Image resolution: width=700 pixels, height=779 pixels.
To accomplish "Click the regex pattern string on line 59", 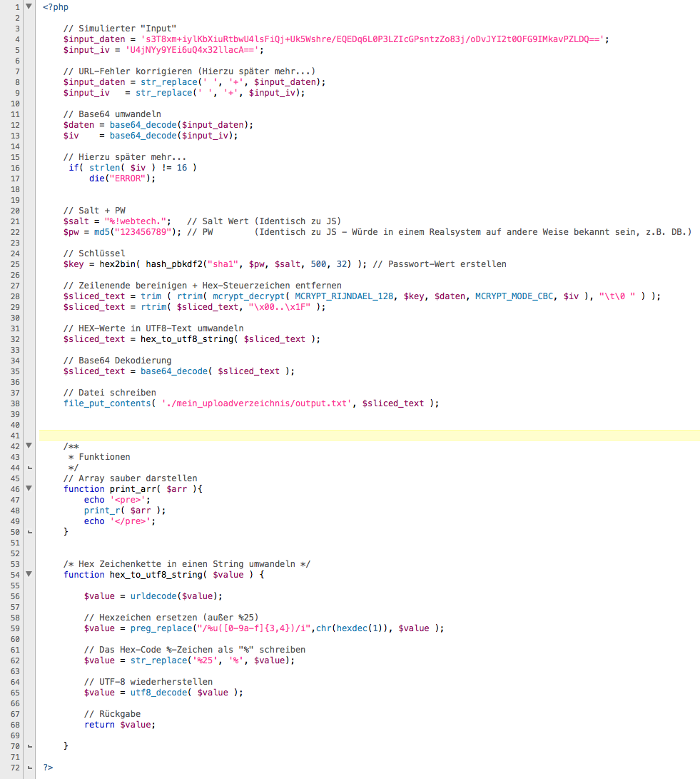I will pyautogui.click(x=254, y=628).
